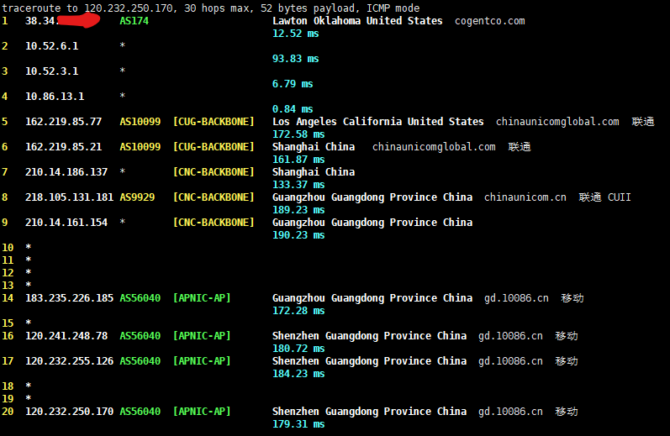Click the 93.83 ms latency value
Viewport: 670px width, 436px height.
coord(293,58)
